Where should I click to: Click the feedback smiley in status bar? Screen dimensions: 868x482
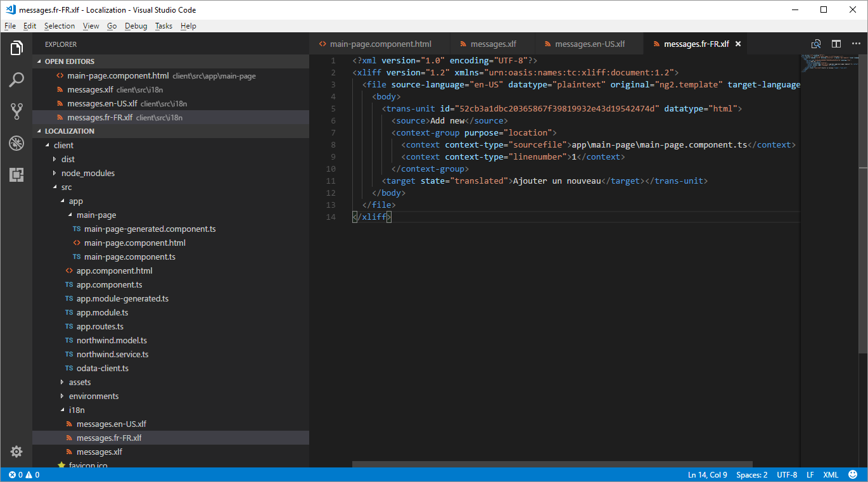pos(853,474)
